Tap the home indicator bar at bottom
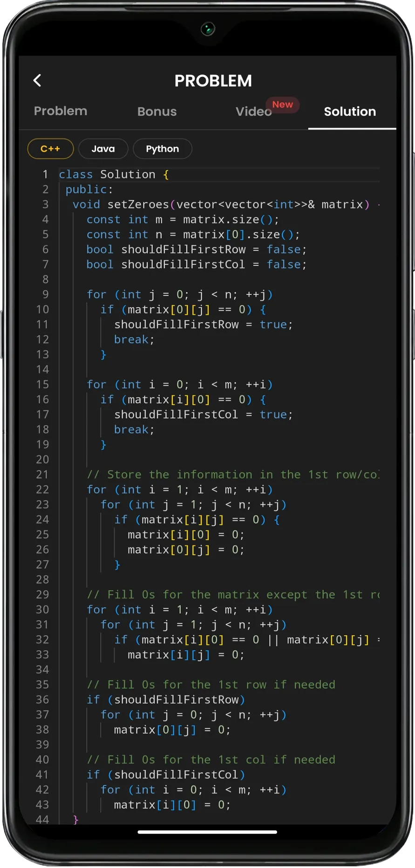The height and width of the screenshot is (868, 415). tap(207, 832)
